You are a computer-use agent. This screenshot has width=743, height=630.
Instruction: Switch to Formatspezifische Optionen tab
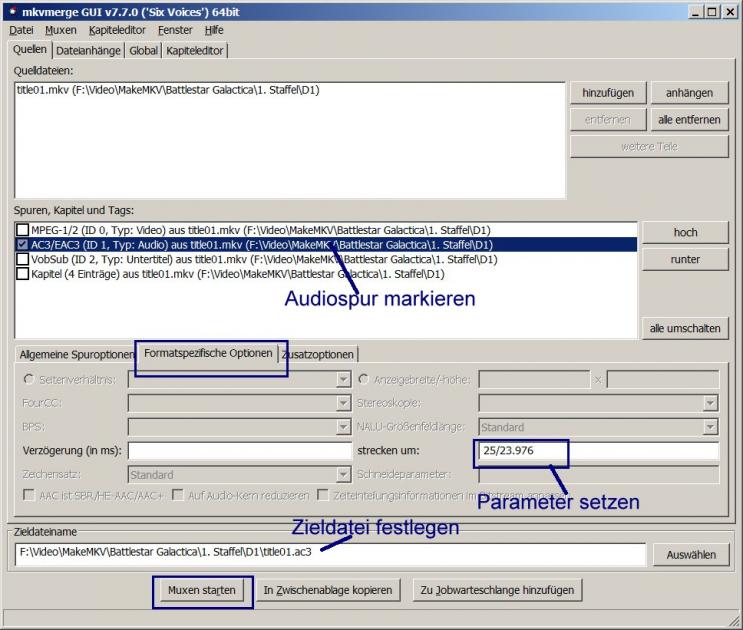[x=208, y=353]
